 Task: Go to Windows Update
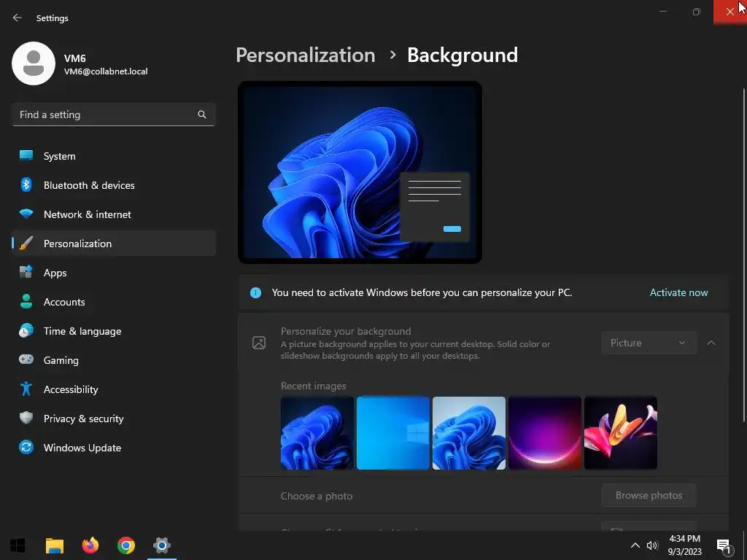point(114,447)
